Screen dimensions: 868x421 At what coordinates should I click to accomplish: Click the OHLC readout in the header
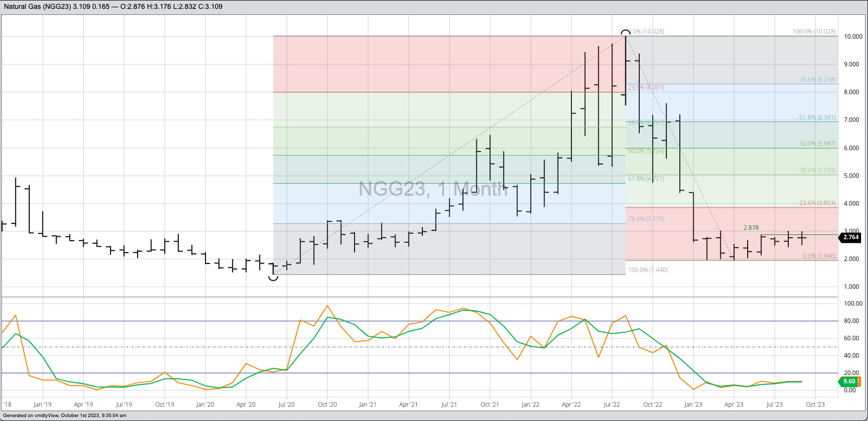[x=171, y=6]
